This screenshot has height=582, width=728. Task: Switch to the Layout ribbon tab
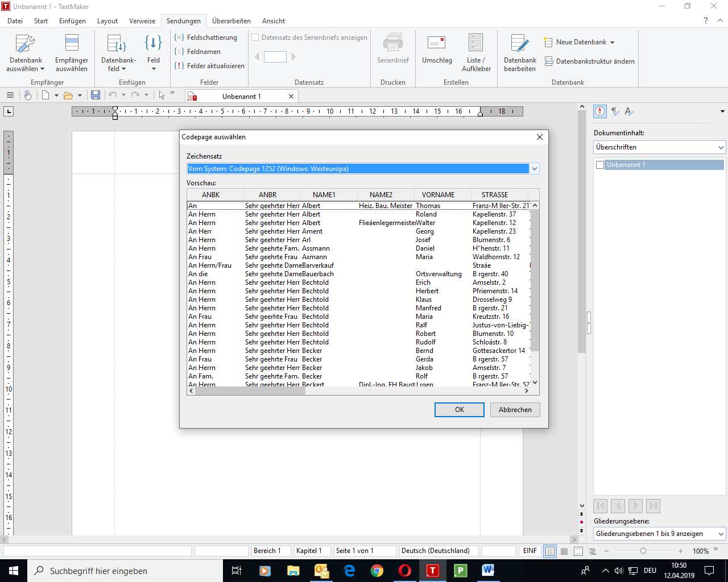tap(107, 21)
